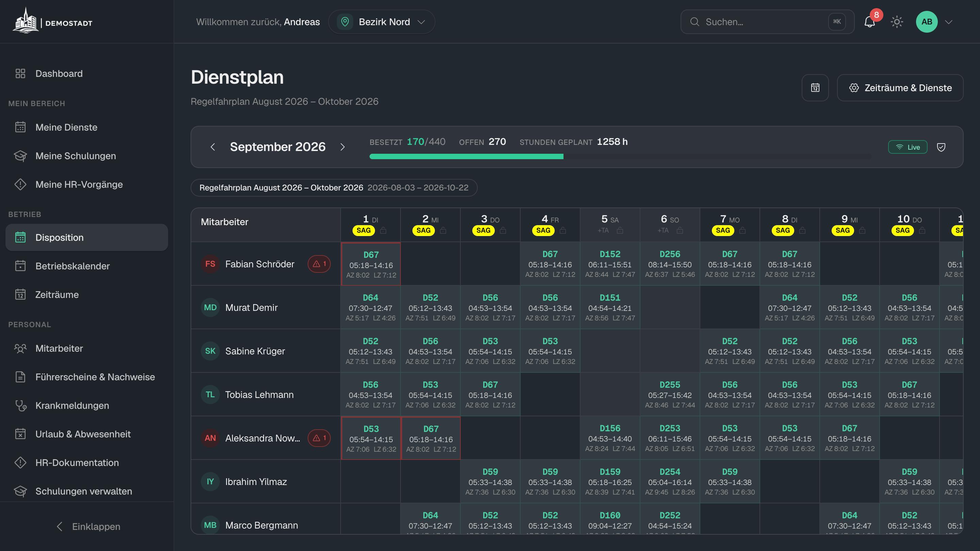The height and width of the screenshot is (551, 980).
Task: Click Schulungen verwalten graduation cap icon
Action: click(20, 491)
